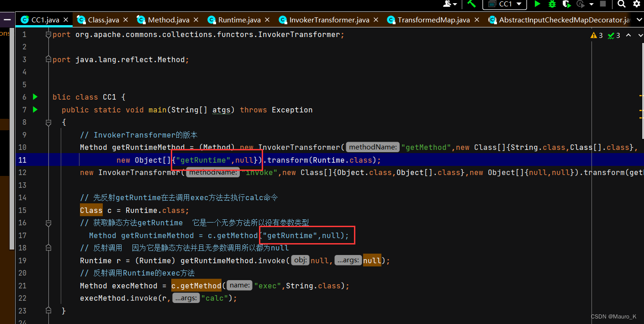Go to previous highlighted problem arrow
Viewport: 644px width, 324px height.
pos(628,35)
